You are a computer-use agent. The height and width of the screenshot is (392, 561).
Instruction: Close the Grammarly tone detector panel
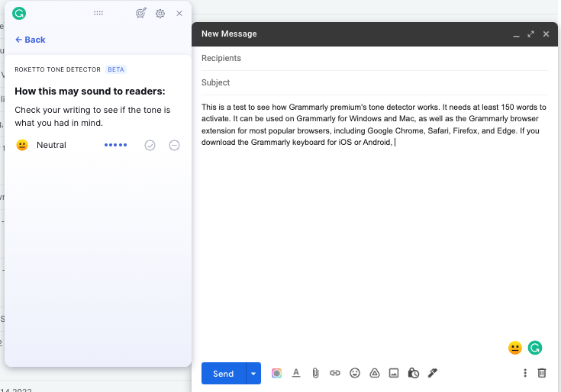pyautogui.click(x=179, y=14)
